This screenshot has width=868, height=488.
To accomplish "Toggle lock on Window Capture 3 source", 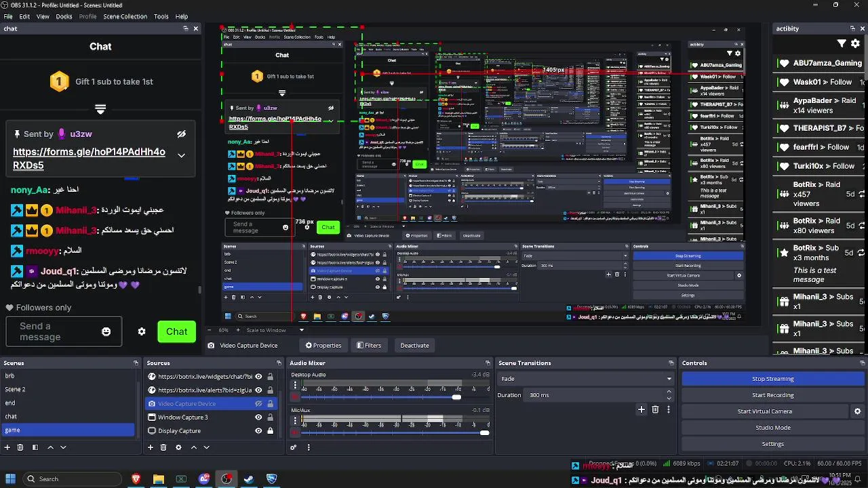I will click(x=270, y=418).
